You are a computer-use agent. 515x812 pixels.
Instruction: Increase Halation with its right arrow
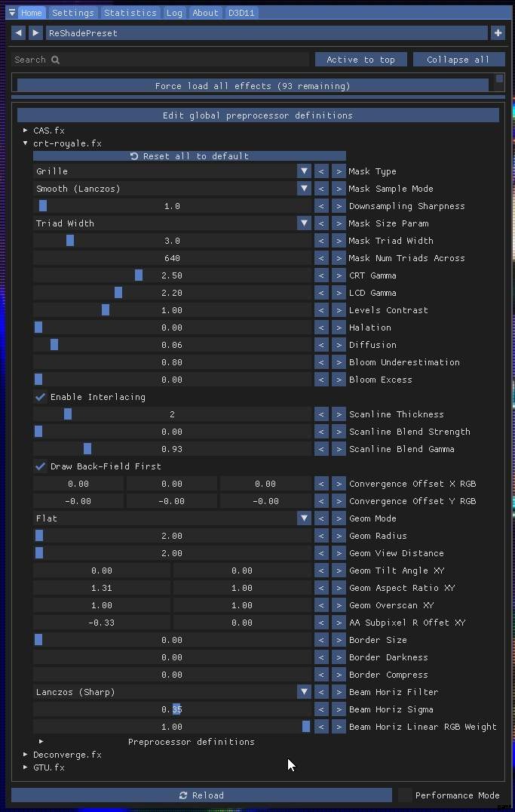[x=339, y=328]
